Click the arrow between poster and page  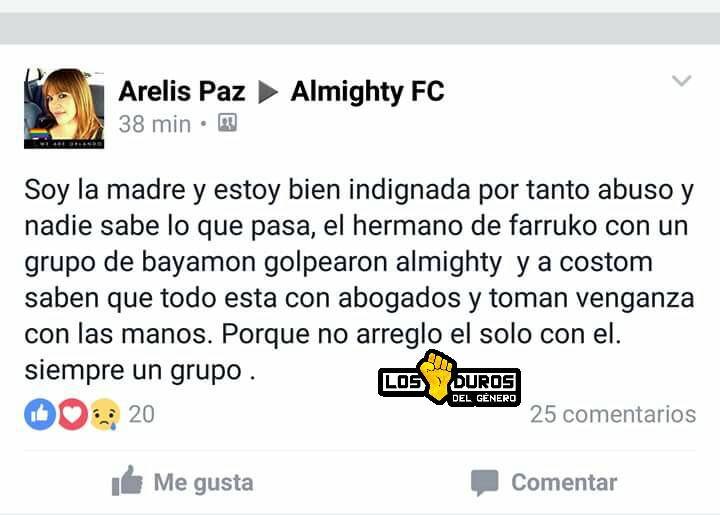[268, 92]
